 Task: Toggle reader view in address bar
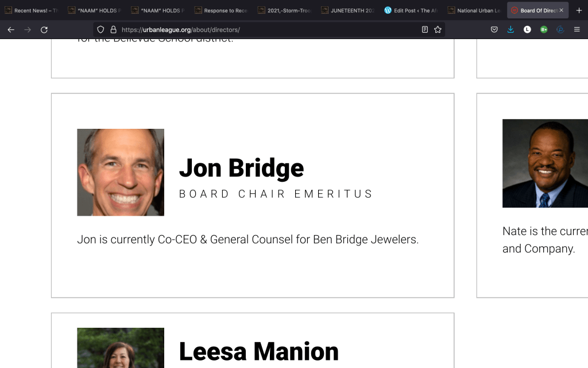click(x=424, y=30)
